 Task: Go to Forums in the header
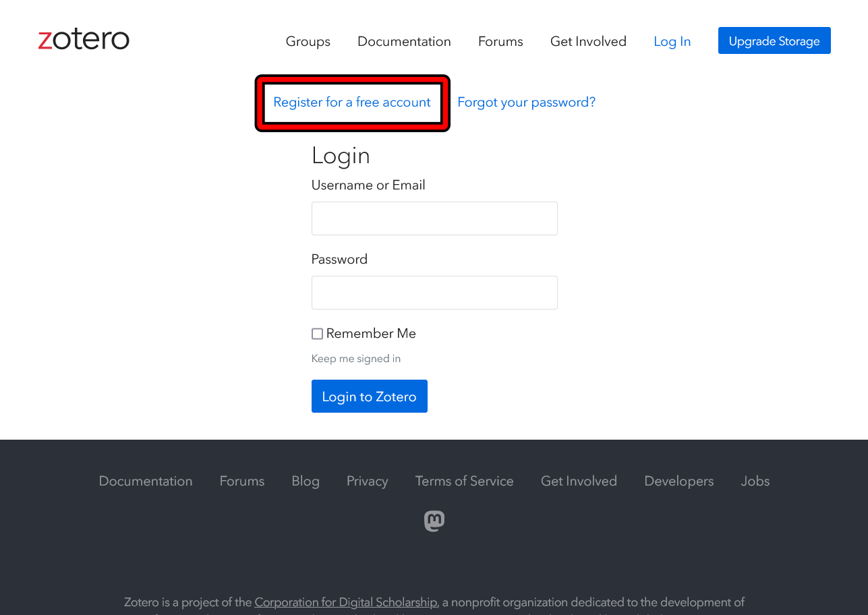(500, 41)
